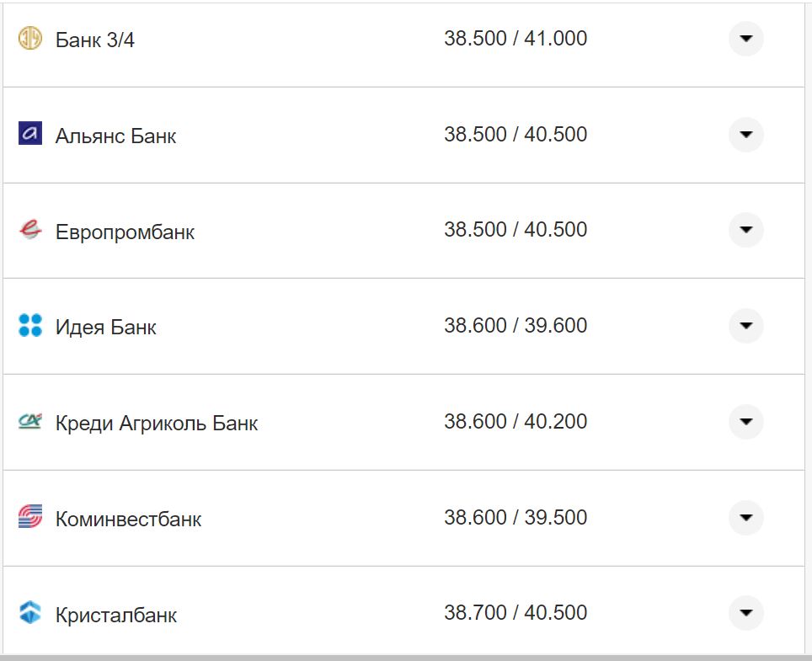Screen dimensions: 812x661
Task: Expand Европромбанк exchange rate details
Action: tap(745, 230)
